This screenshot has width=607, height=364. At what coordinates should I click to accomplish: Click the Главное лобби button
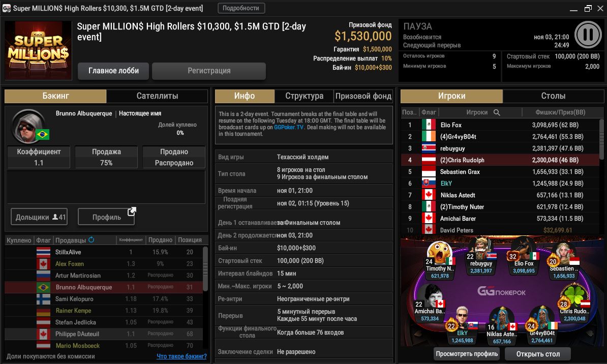(113, 71)
